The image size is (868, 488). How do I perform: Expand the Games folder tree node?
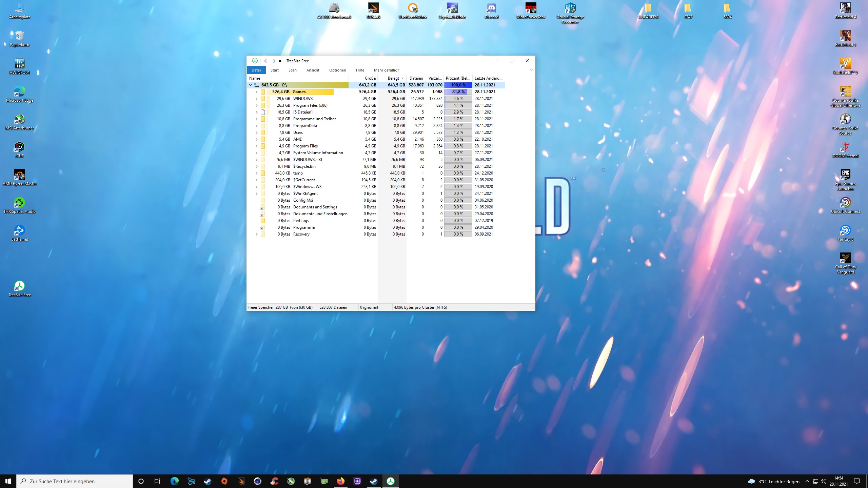coord(256,92)
